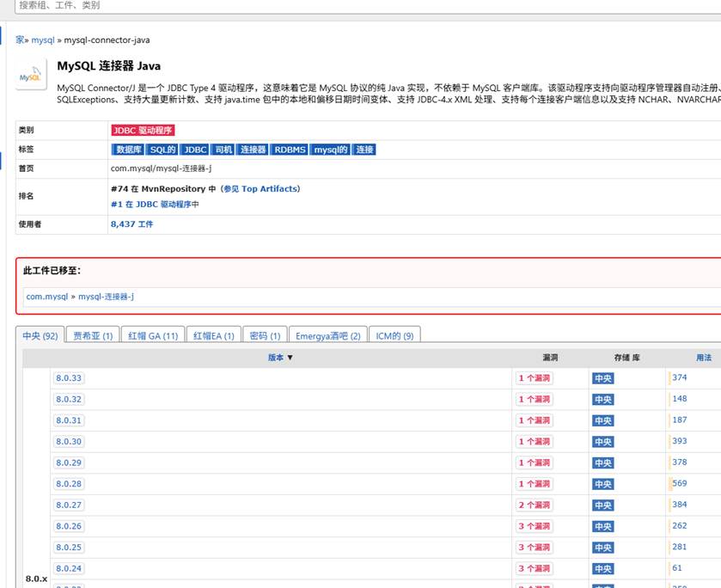
Task: Open version 8.0.30
Action: click(69, 442)
